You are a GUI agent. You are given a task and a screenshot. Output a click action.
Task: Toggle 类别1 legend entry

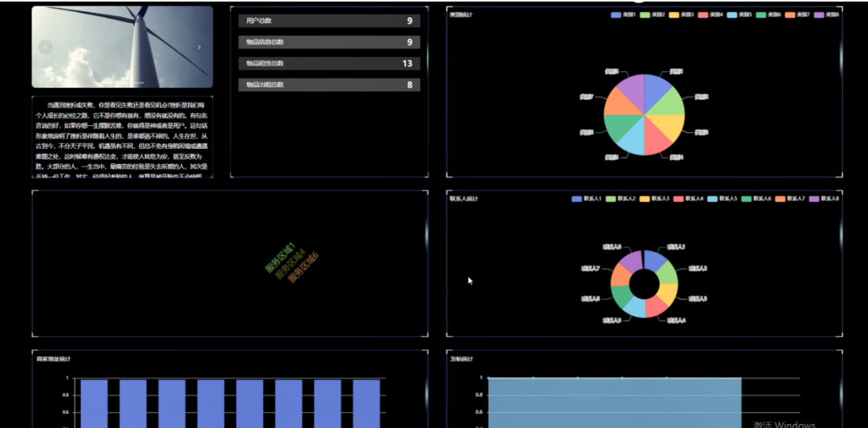pyautogui.click(x=623, y=14)
